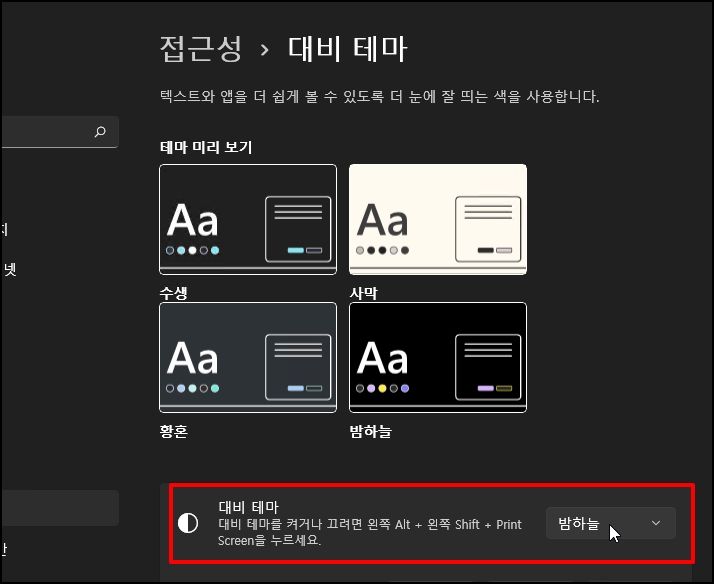Click the settings search input field
Image resolution: width=714 pixels, height=584 pixels.
(x=60, y=132)
